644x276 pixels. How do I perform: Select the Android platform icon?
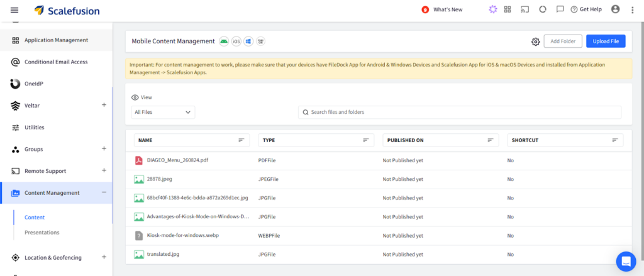click(x=224, y=41)
